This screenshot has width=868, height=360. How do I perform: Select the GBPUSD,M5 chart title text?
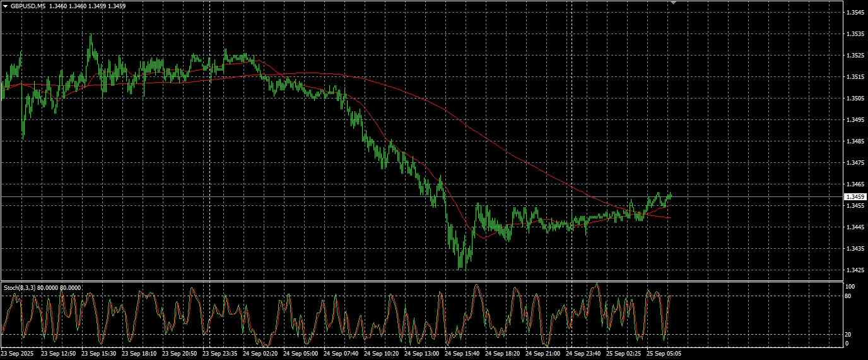tap(28, 6)
